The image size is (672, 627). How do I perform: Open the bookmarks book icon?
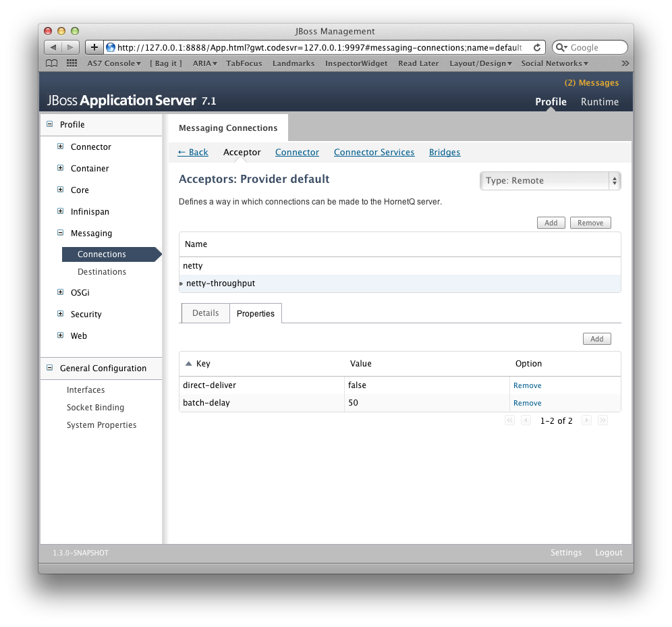point(51,63)
